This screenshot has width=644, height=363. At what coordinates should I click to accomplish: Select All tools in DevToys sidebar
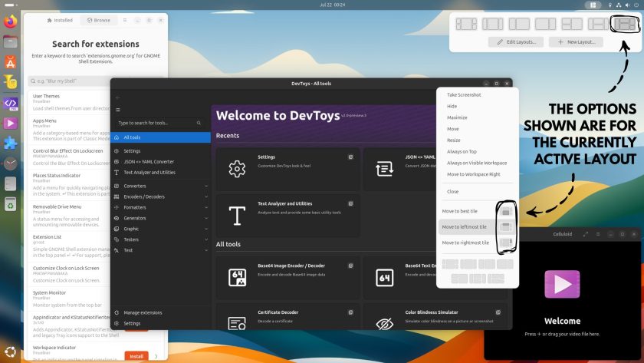click(x=160, y=137)
